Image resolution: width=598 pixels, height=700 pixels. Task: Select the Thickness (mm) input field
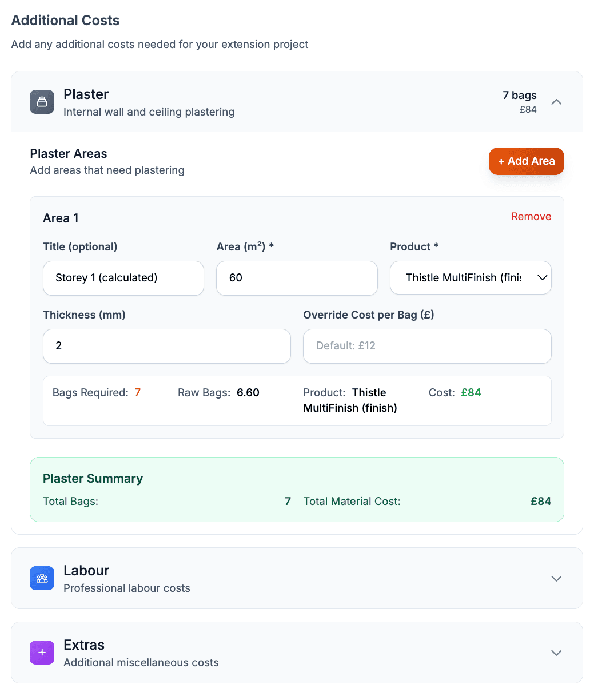[167, 346]
